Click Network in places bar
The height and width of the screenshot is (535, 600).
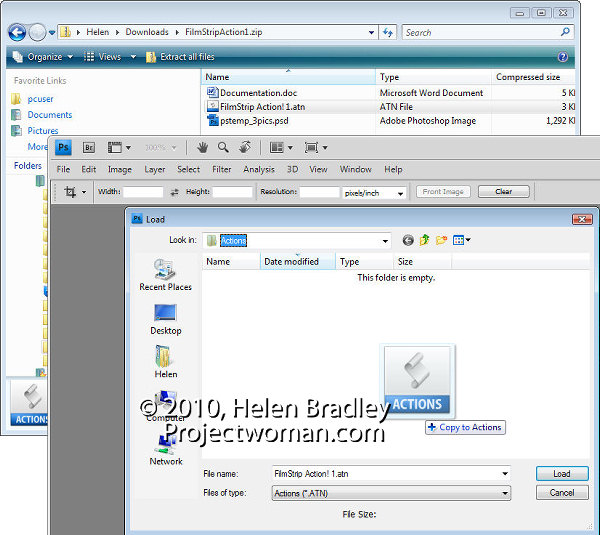point(166,452)
